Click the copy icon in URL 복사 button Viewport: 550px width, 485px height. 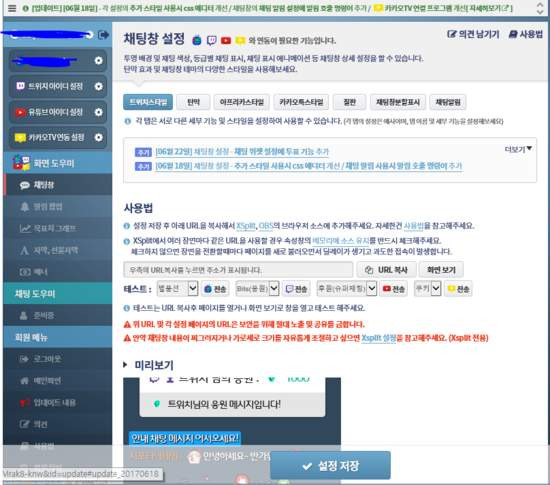pyautogui.click(x=369, y=270)
